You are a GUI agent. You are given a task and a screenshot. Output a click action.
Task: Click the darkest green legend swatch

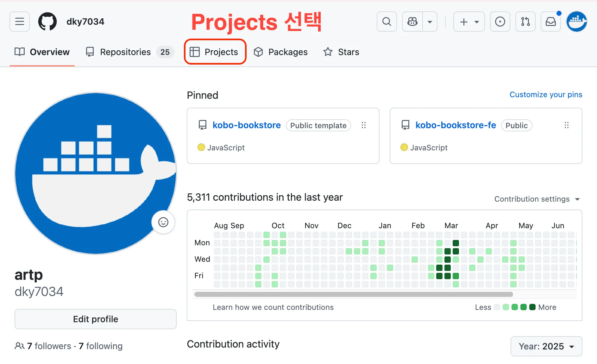pyautogui.click(x=532, y=307)
